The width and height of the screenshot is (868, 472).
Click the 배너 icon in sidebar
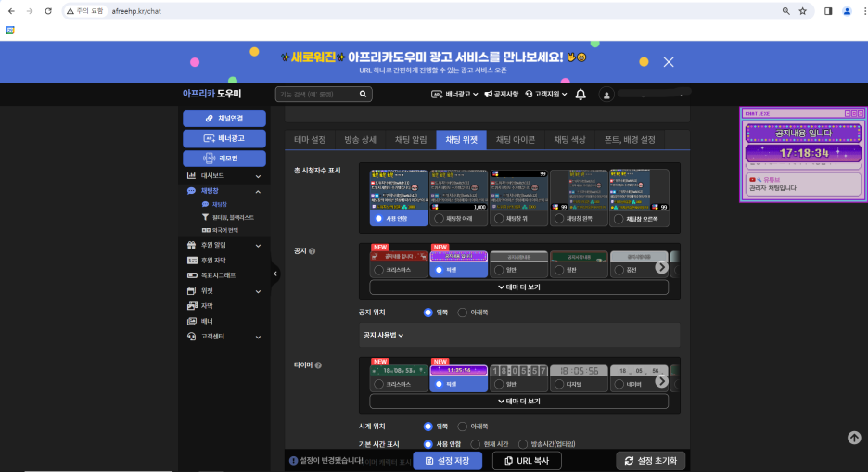tap(192, 322)
